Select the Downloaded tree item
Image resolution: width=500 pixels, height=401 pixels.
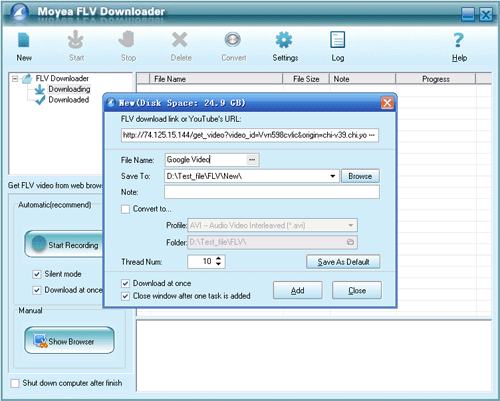[x=69, y=100]
